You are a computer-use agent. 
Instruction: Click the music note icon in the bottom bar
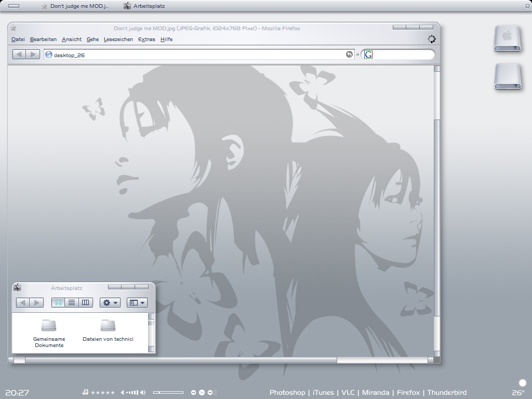tap(86, 392)
